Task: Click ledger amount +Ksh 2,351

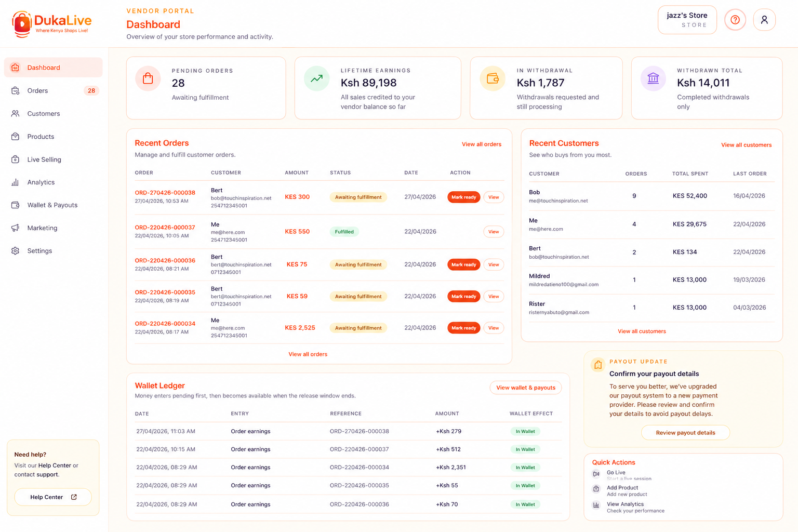Action: (x=451, y=468)
